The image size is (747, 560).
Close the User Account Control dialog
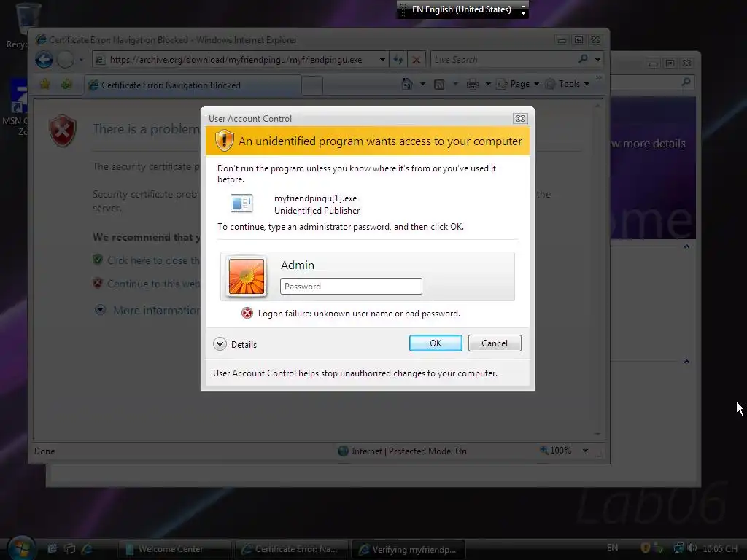coord(520,119)
